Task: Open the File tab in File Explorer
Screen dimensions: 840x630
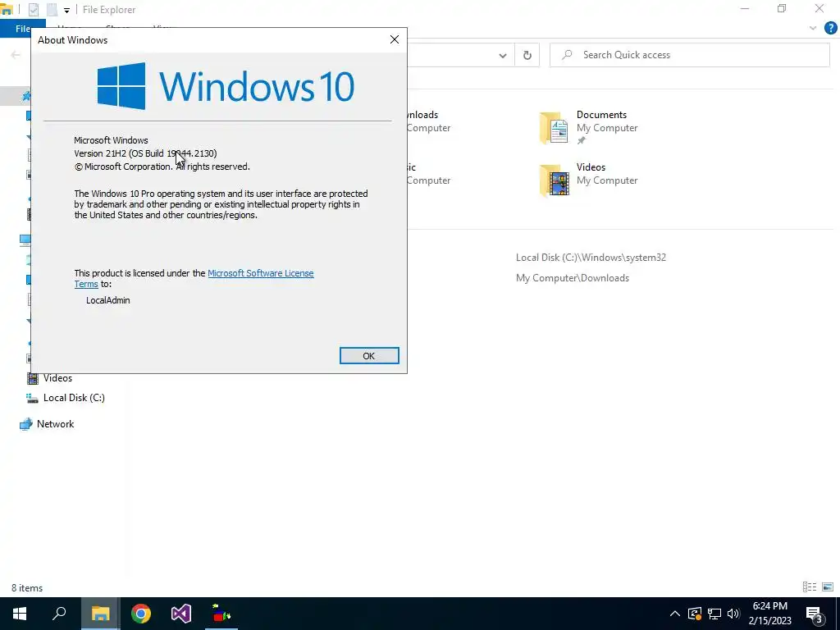Action: tap(22, 29)
